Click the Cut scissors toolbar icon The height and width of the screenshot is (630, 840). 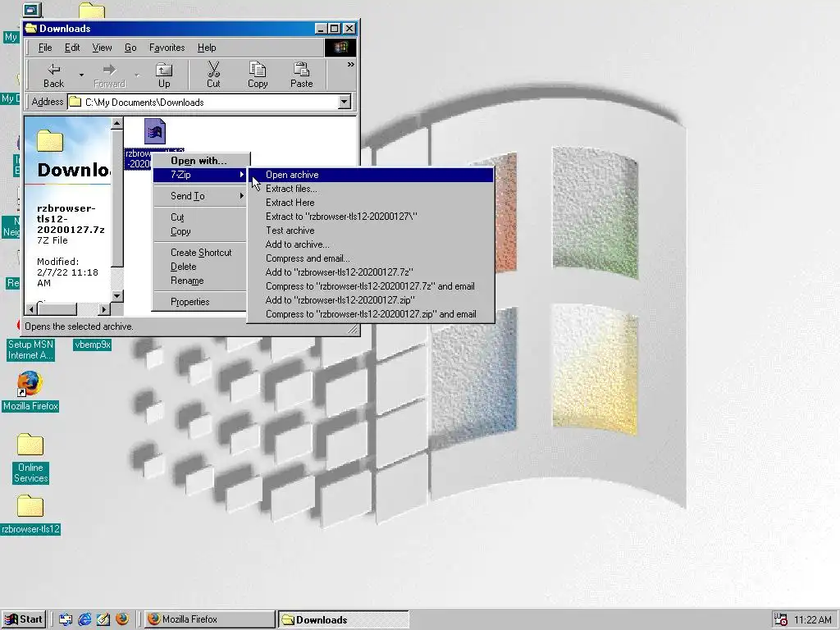pyautogui.click(x=213, y=75)
